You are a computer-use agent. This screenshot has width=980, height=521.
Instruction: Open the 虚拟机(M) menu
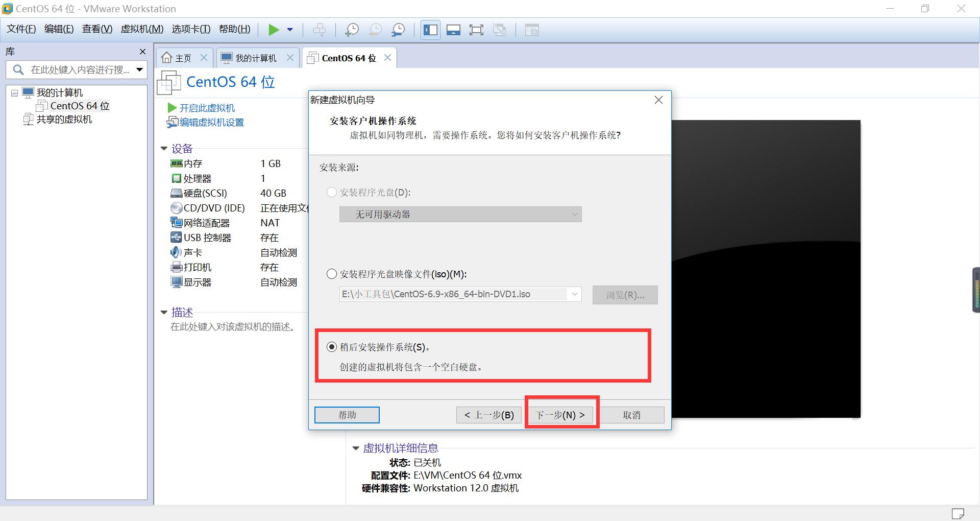(x=142, y=29)
